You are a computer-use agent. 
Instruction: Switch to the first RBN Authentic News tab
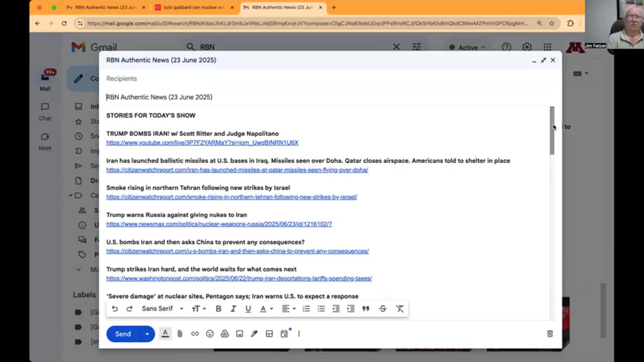point(106,8)
